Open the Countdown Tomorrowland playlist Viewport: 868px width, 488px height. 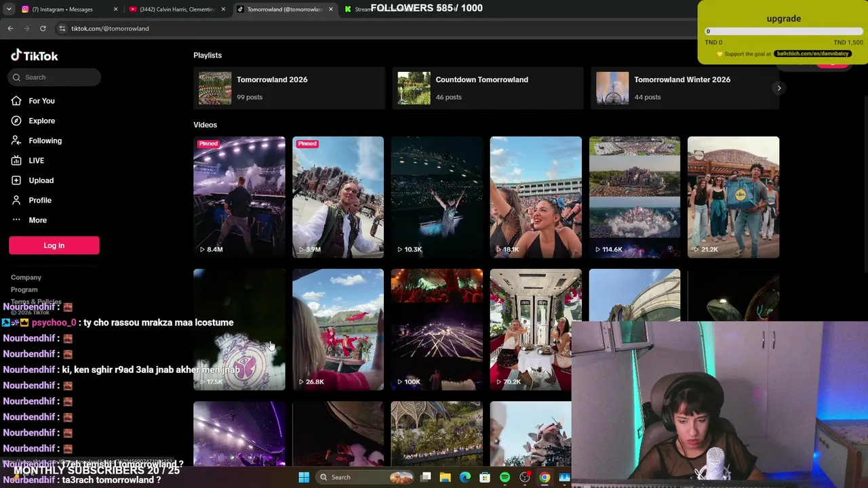pos(488,88)
